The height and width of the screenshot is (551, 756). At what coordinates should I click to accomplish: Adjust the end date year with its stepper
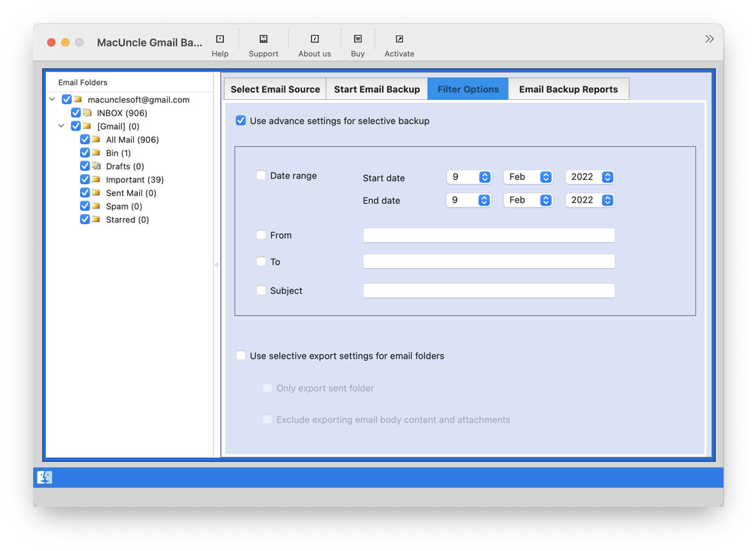click(x=607, y=200)
